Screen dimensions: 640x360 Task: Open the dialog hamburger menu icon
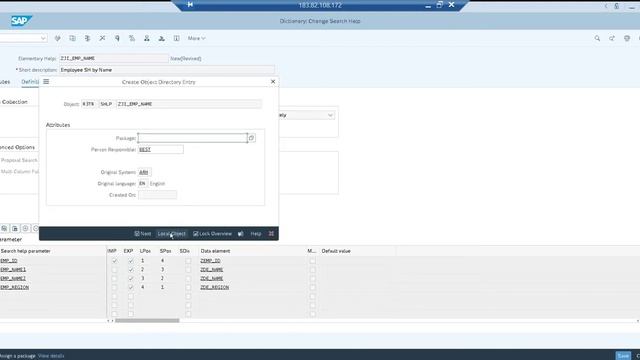point(46,82)
